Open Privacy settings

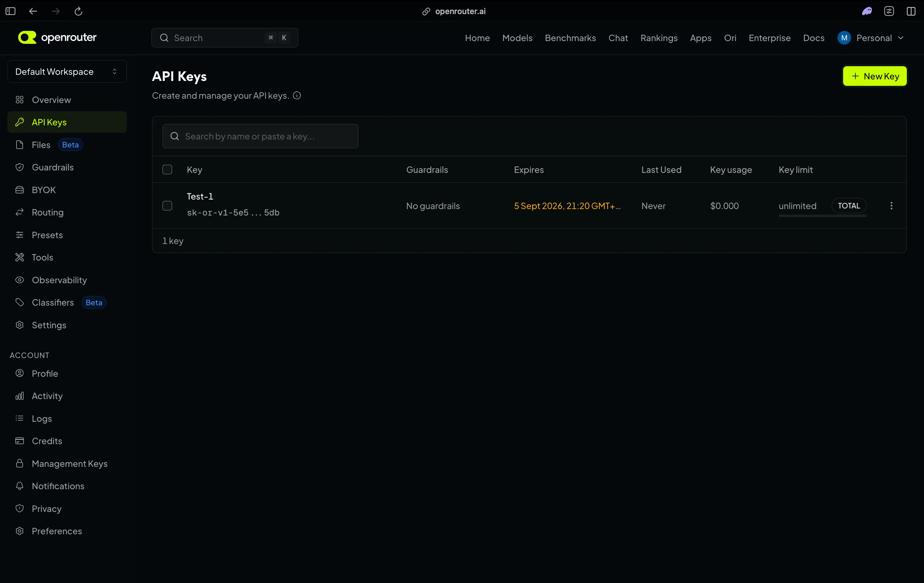(67, 509)
